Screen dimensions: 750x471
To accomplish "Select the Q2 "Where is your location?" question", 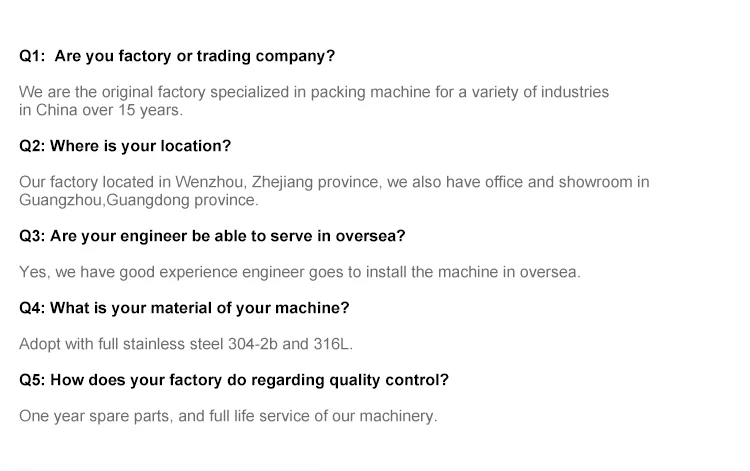I will [x=125, y=146].
